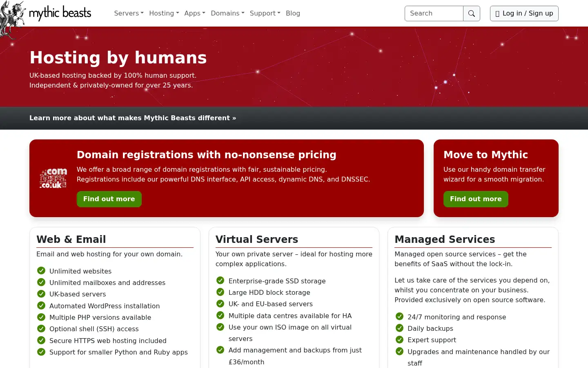Click the Move to Mythic heading
588x368 pixels.
click(486, 155)
